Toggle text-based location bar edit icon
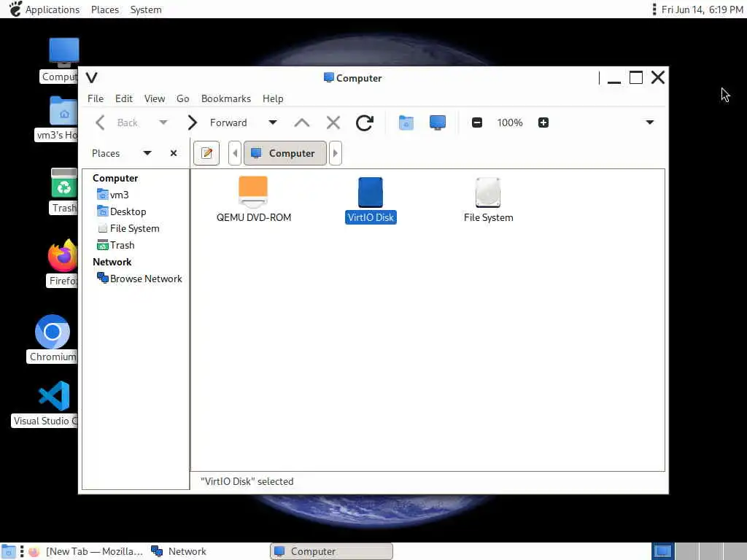Image resolution: width=747 pixels, height=560 pixels. tap(206, 153)
